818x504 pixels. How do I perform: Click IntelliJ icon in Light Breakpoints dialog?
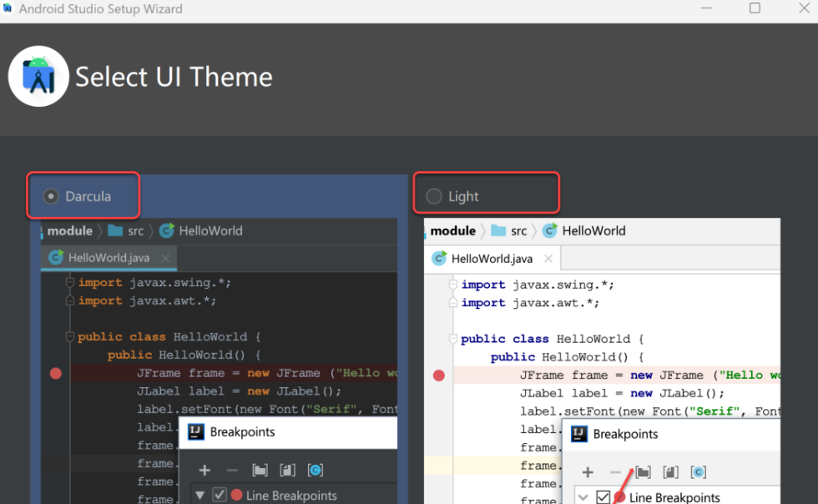tap(579, 434)
